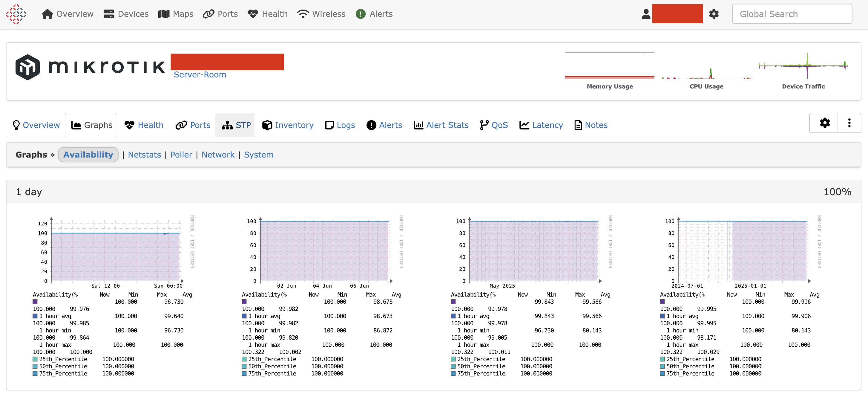Show the Poller graphs
Screen dimensions: 868x400
coord(181,155)
